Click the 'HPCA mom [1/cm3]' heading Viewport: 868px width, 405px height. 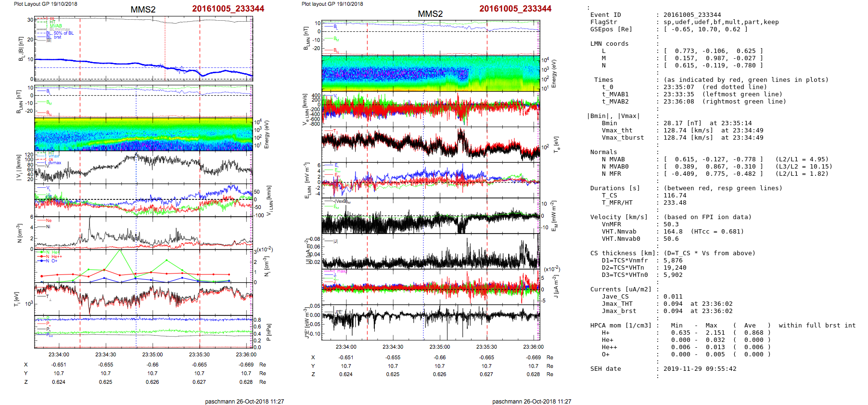(x=621, y=326)
